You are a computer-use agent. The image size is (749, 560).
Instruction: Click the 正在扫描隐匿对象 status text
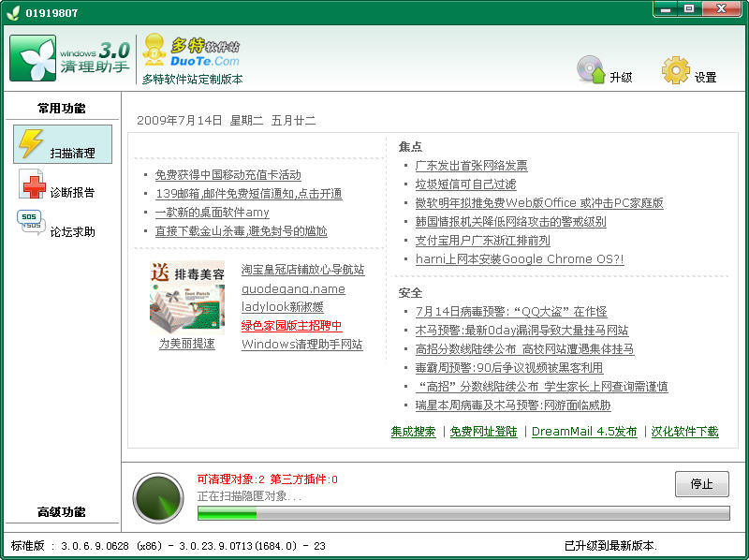point(249,496)
